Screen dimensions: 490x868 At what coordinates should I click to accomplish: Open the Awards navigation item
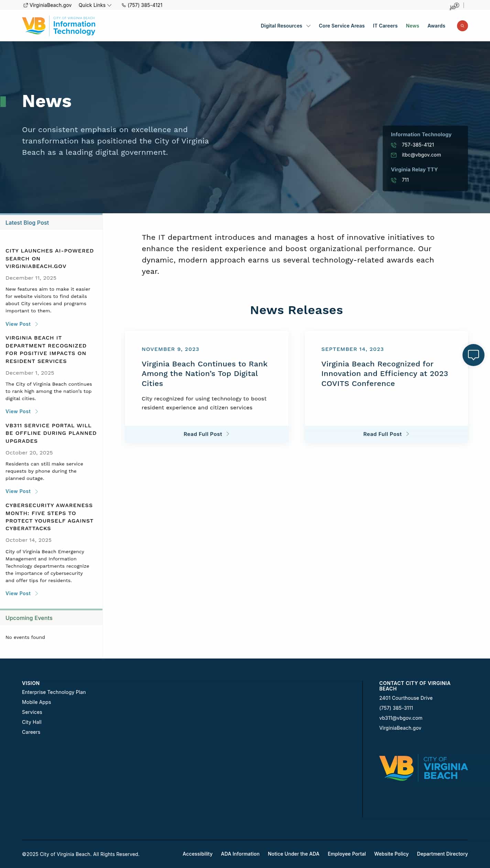[x=436, y=26]
